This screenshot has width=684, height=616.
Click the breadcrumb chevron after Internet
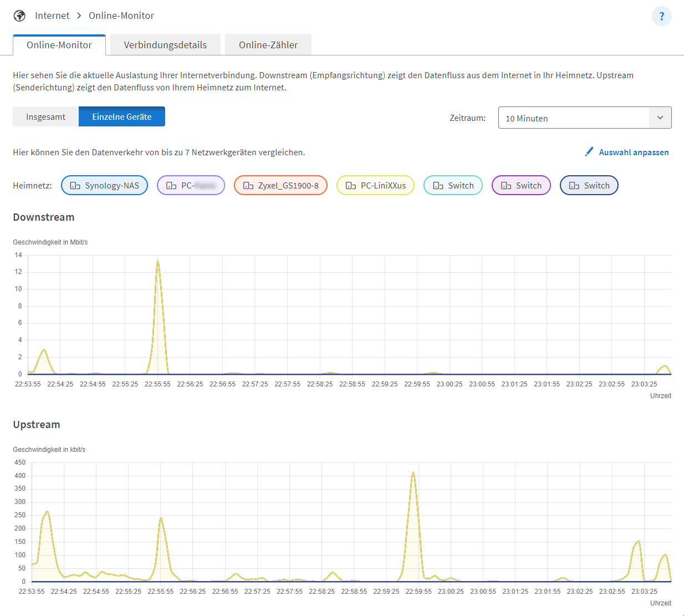tap(79, 16)
